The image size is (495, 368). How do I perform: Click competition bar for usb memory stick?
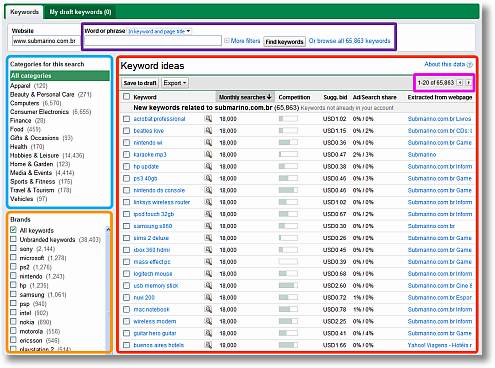[288, 285]
